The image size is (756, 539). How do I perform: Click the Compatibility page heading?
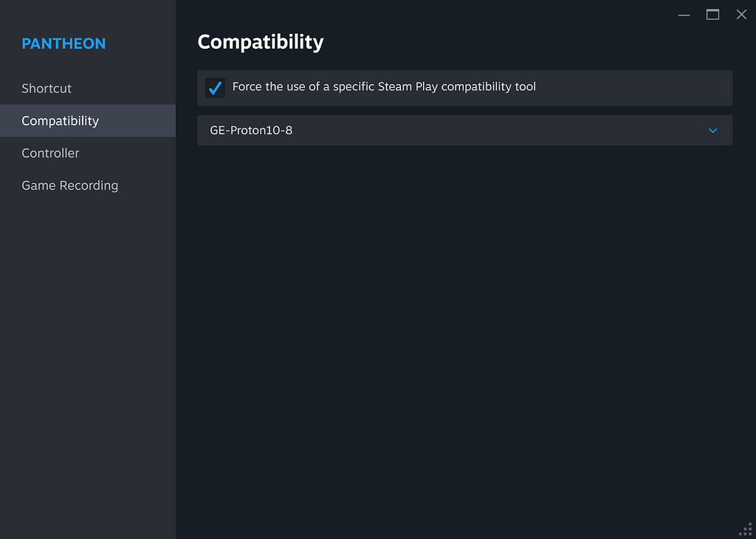point(261,42)
